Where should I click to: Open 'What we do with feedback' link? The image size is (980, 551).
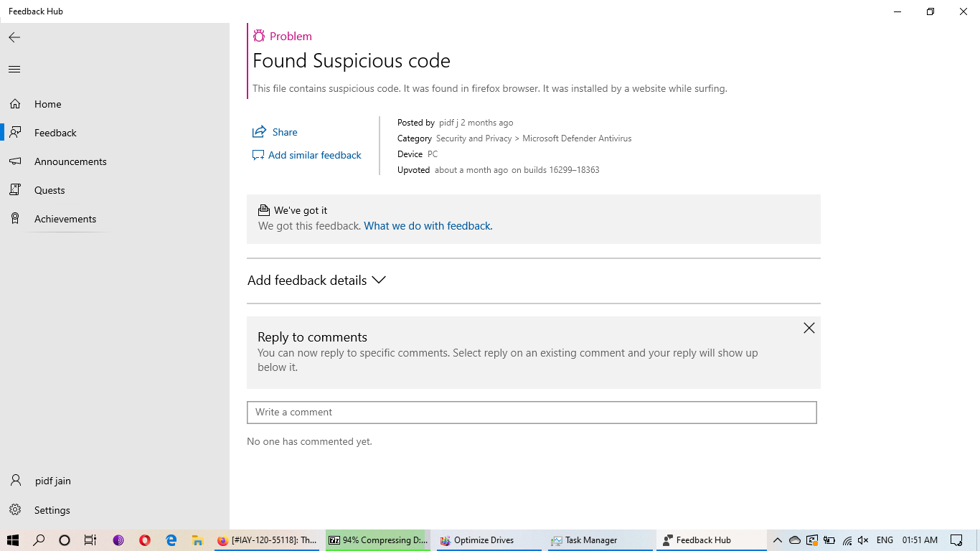pyautogui.click(x=428, y=226)
